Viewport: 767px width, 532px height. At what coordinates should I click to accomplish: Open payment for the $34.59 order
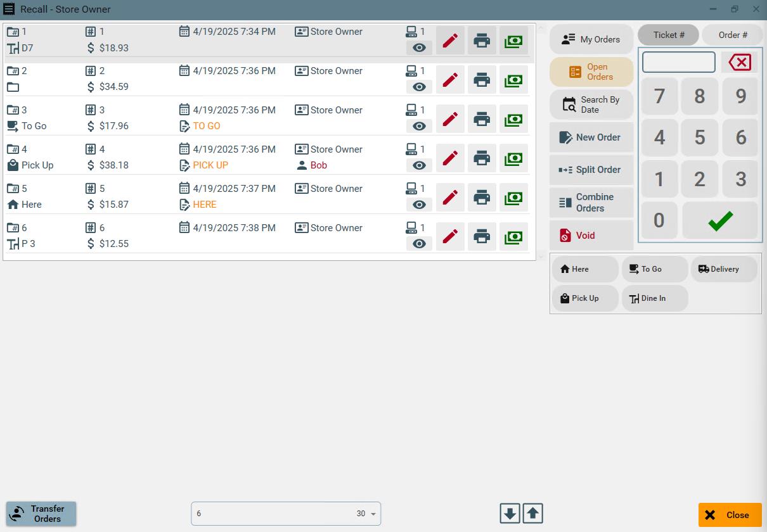(x=513, y=80)
